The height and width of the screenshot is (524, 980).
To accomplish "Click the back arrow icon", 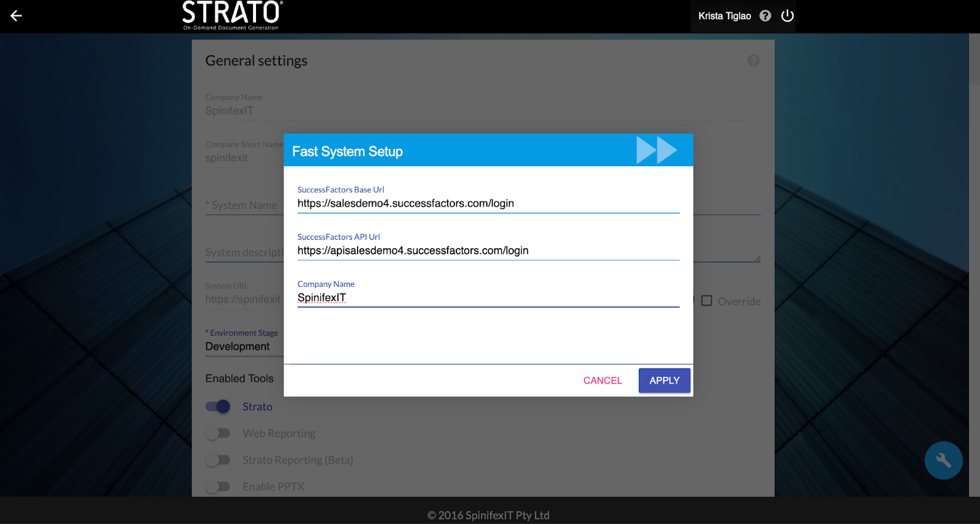I will (x=17, y=16).
